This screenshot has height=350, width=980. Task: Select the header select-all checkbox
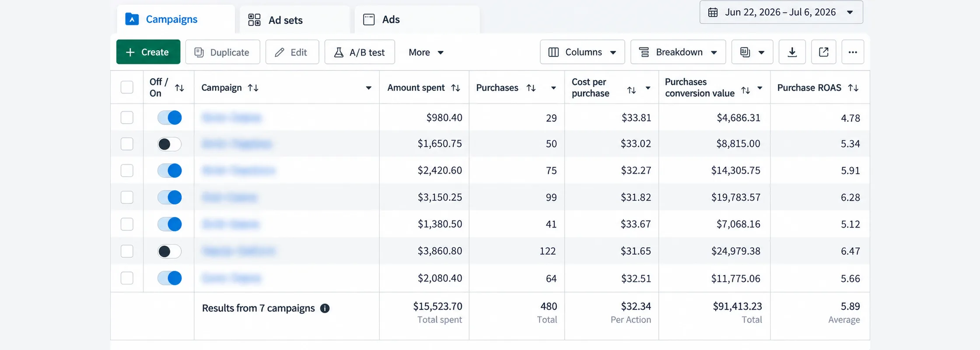point(127,87)
